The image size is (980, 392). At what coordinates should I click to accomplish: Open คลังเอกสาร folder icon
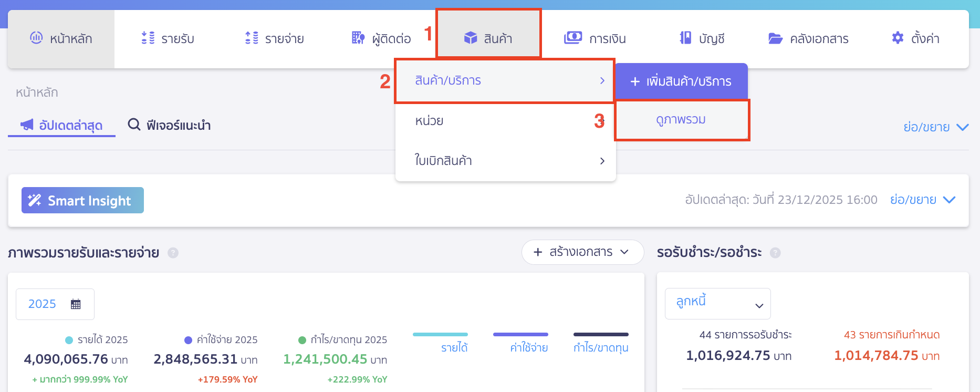coord(776,38)
